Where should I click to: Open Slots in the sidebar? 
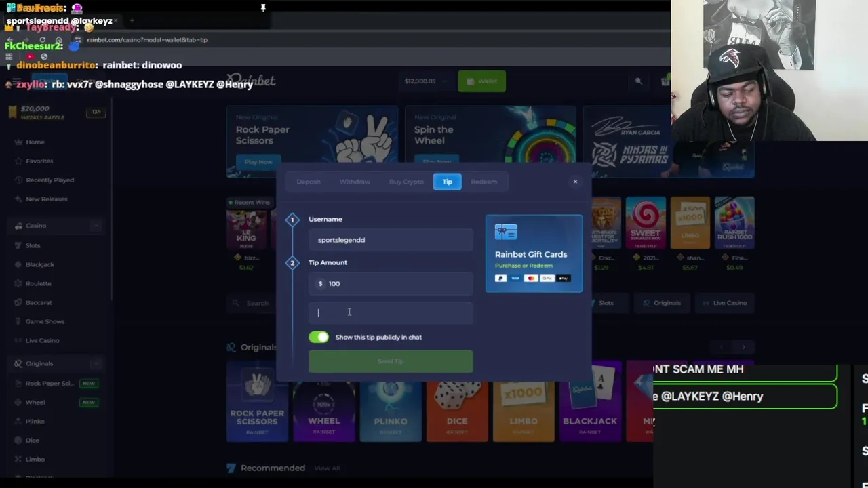coord(33,245)
